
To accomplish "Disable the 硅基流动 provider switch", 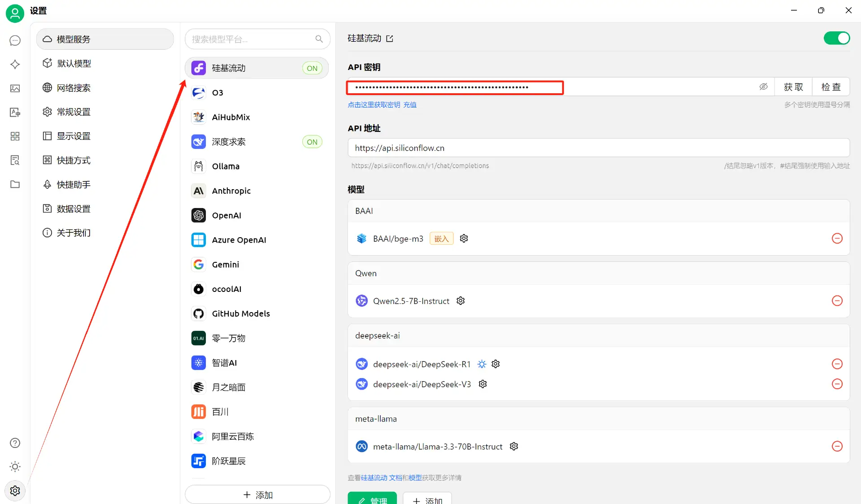I will tap(837, 39).
